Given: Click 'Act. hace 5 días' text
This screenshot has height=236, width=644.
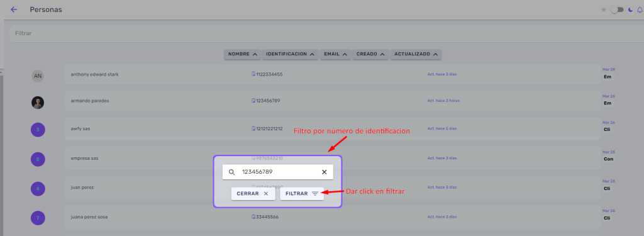Looking at the screenshot, I should point(442,128).
